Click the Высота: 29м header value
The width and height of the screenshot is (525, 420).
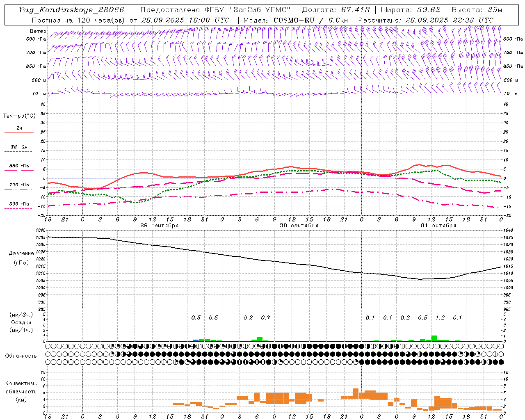(477, 10)
